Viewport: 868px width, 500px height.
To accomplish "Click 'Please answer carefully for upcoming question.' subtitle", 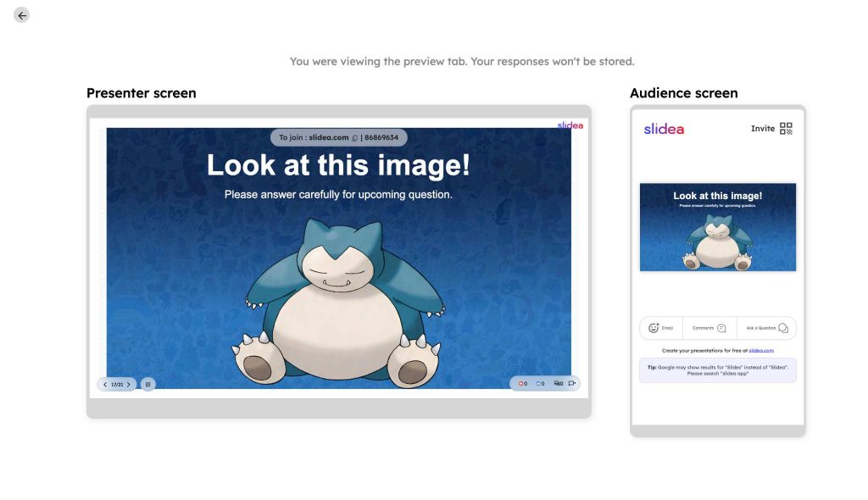I will tap(338, 194).
